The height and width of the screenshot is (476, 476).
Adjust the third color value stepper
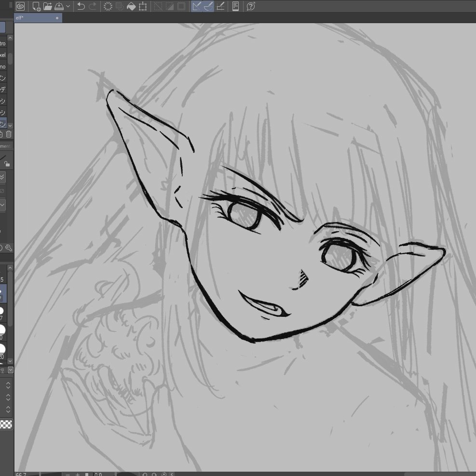pyautogui.click(x=8, y=409)
